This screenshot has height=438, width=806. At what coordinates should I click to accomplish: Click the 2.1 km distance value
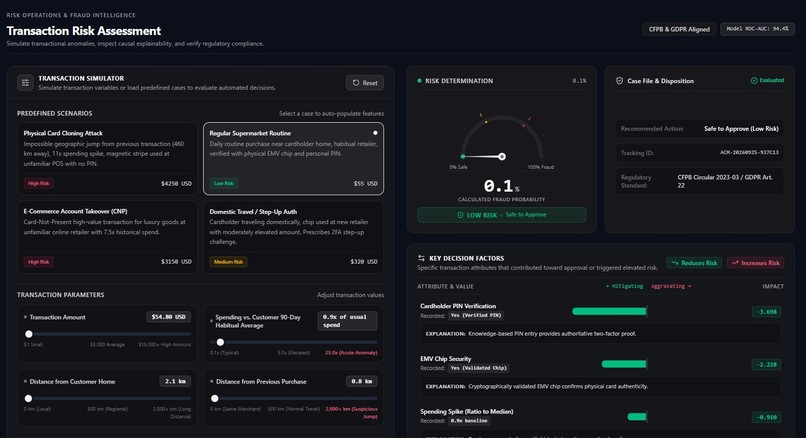[x=175, y=381]
